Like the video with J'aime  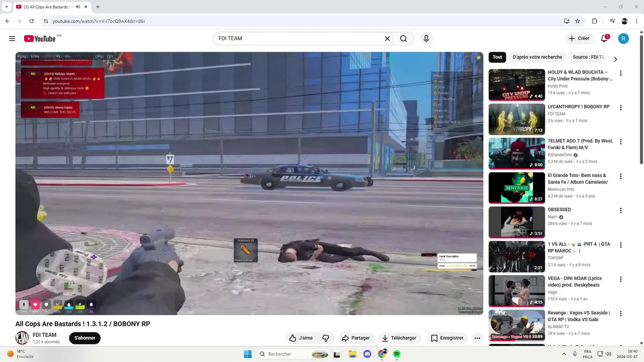[x=301, y=338]
